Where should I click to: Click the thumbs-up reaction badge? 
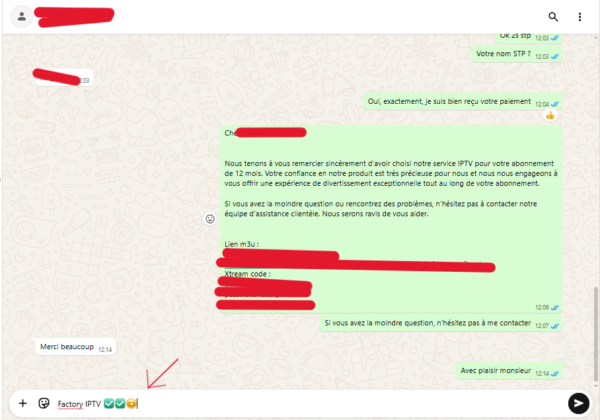550,115
